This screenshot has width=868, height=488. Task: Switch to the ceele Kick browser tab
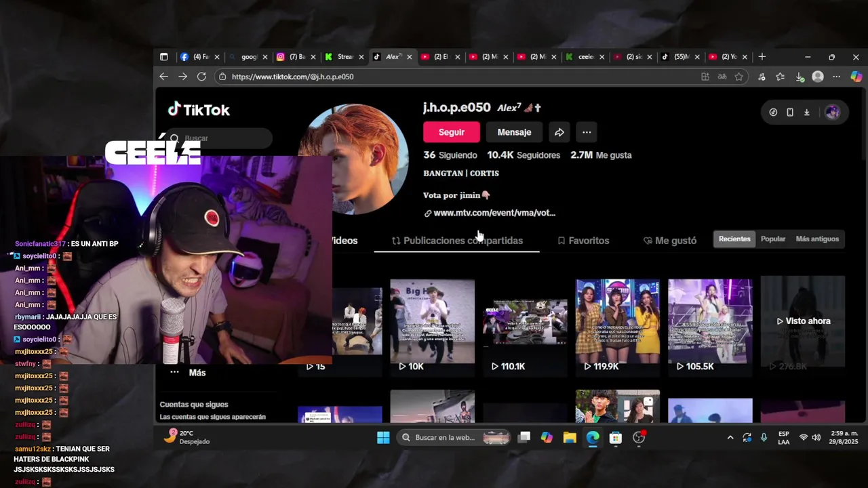(585, 57)
